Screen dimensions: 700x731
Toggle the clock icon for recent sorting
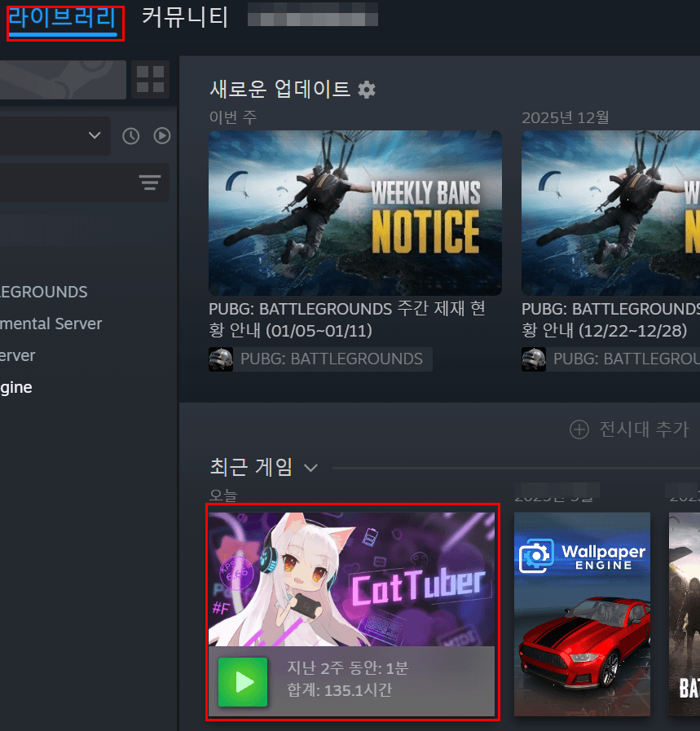(131, 136)
